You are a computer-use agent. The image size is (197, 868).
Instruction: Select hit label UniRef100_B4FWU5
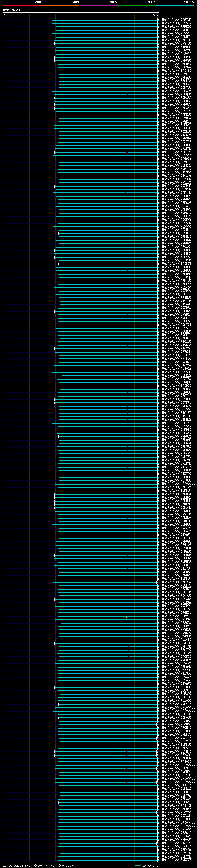pos(177,47)
